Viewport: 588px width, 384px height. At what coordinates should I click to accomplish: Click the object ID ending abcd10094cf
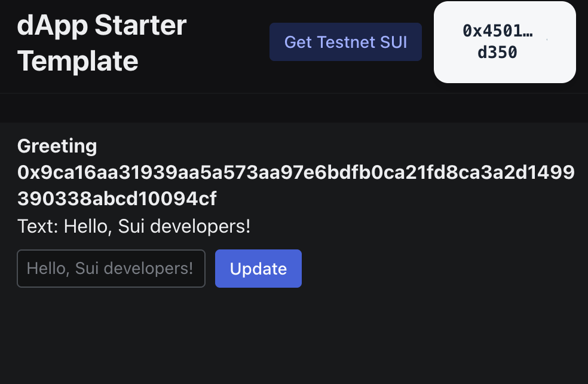tap(117, 199)
